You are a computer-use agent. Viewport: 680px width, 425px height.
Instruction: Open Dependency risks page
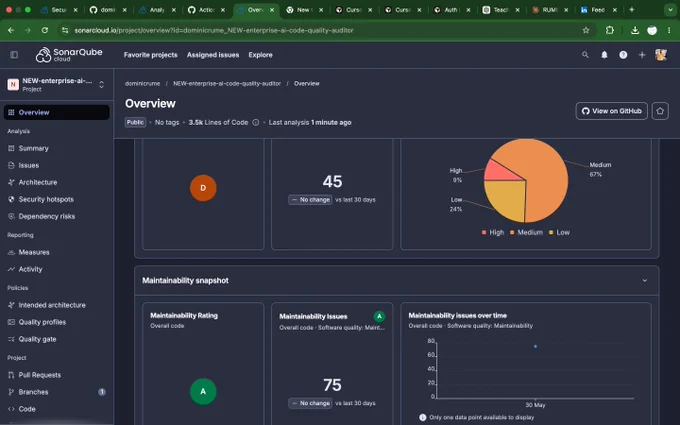pos(56,216)
